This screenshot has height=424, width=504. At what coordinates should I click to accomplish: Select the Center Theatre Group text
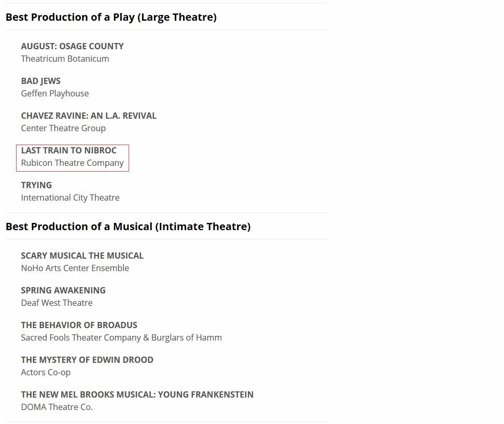click(63, 128)
